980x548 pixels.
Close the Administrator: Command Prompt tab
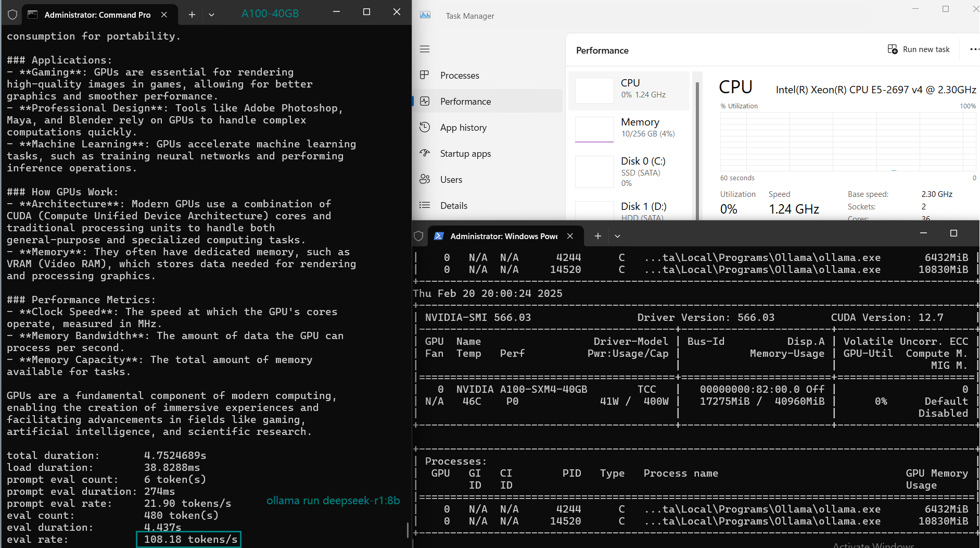click(x=164, y=15)
